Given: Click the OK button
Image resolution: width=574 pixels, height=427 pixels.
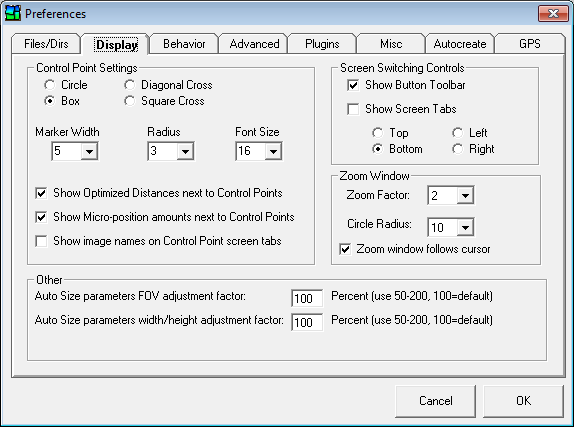Looking at the screenshot, I should coord(523,401).
